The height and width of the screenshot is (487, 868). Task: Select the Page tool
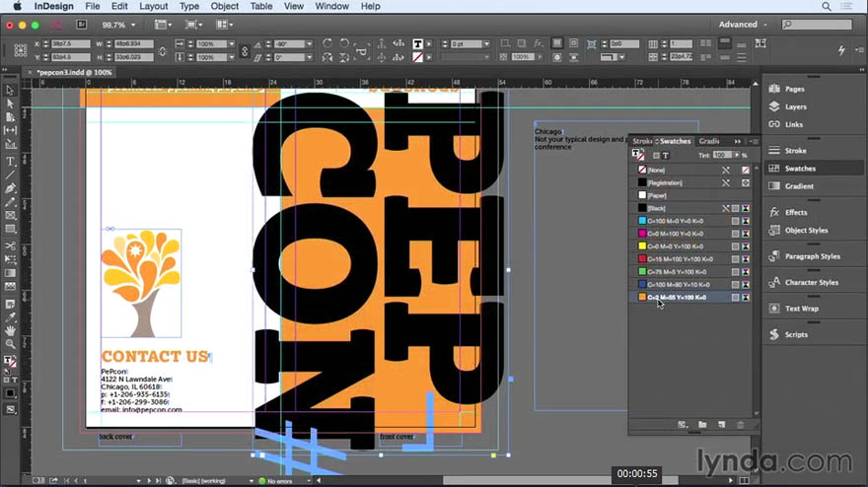[x=10, y=116]
